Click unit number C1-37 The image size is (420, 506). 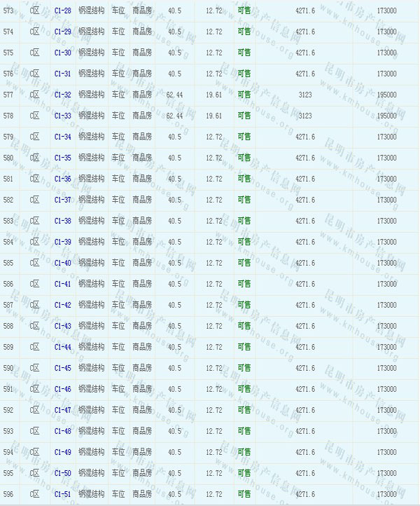click(62, 200)
